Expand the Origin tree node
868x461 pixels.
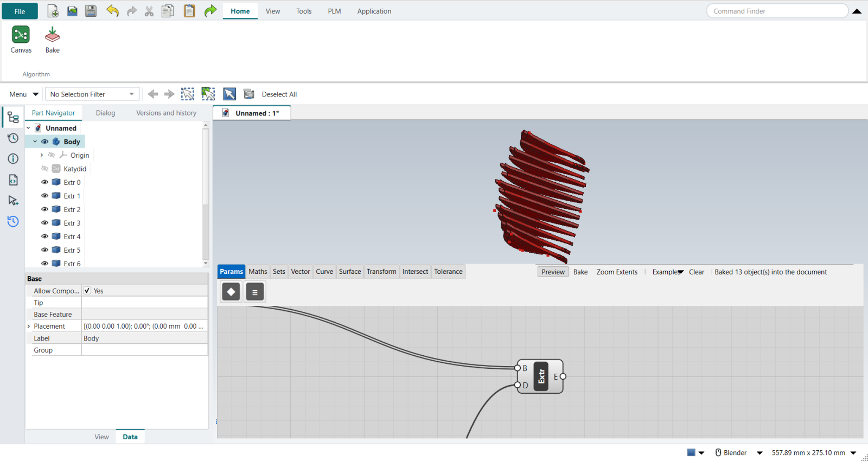tap(42, 155)
